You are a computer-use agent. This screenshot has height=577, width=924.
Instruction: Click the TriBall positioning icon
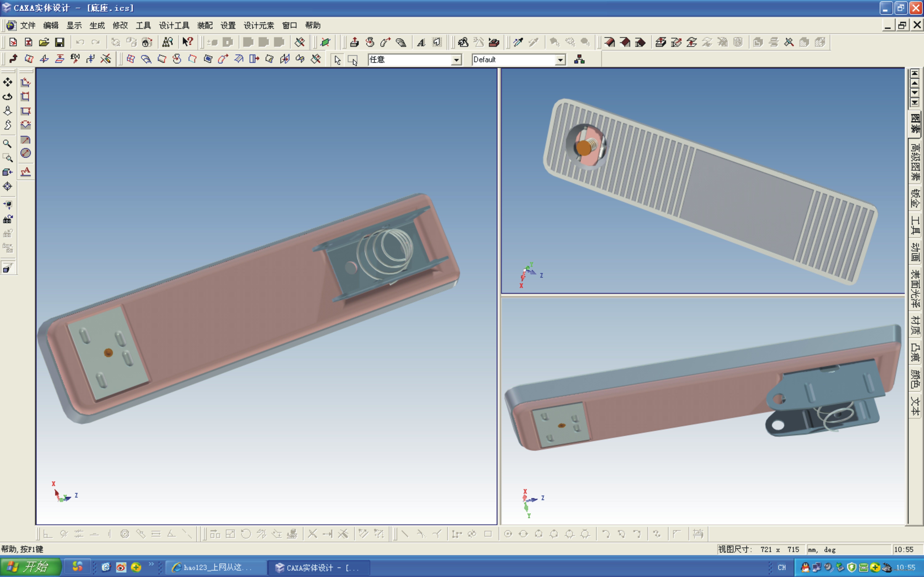325,42
